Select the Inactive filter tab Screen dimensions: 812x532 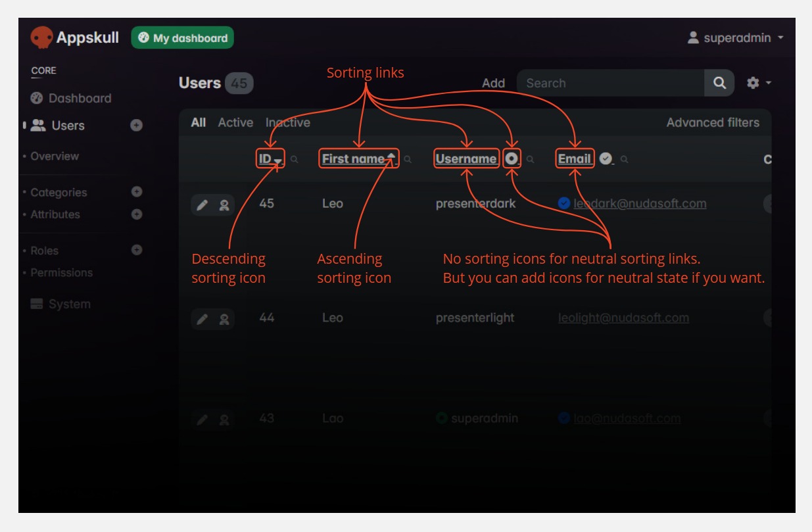click(x=288, y=122)
